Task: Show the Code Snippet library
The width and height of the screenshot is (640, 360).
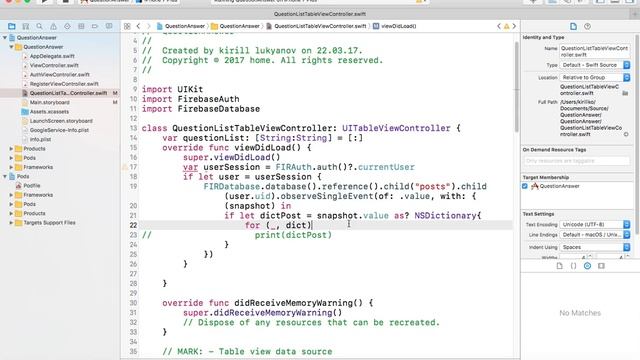Action: [573, 266]
